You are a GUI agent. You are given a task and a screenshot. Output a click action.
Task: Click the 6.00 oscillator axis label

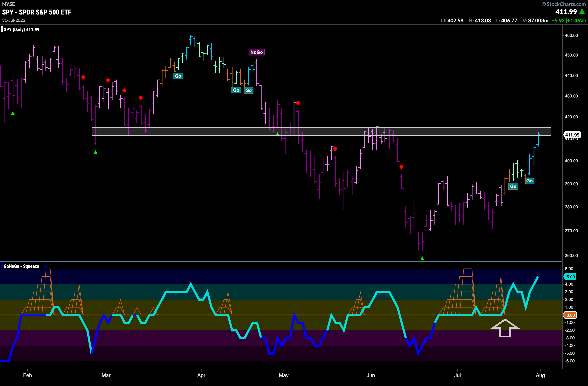tap(569, 269)
